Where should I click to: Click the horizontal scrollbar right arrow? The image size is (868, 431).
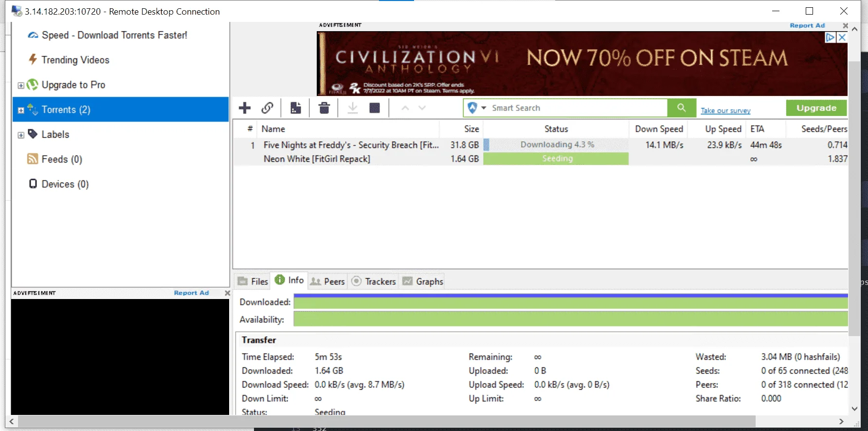(841, 421)
